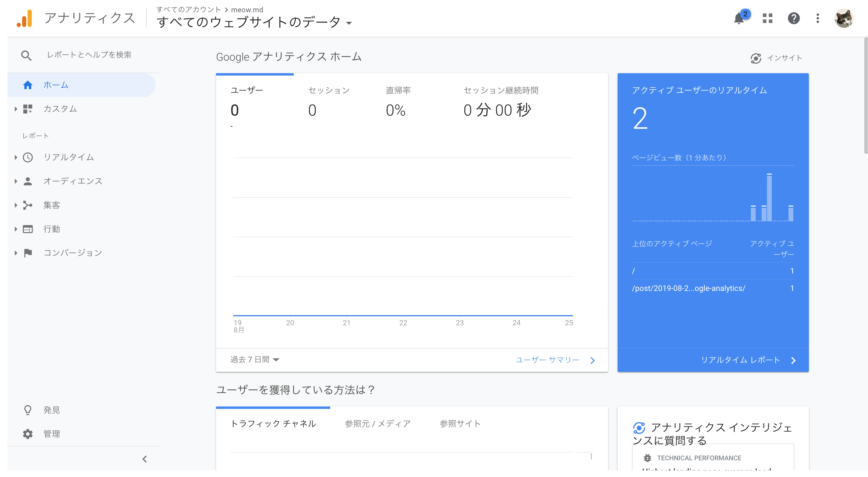The height and width of the screenshot is (477, 868).
Task: Select the トラフィック チャネル tab
Action: 273,424
